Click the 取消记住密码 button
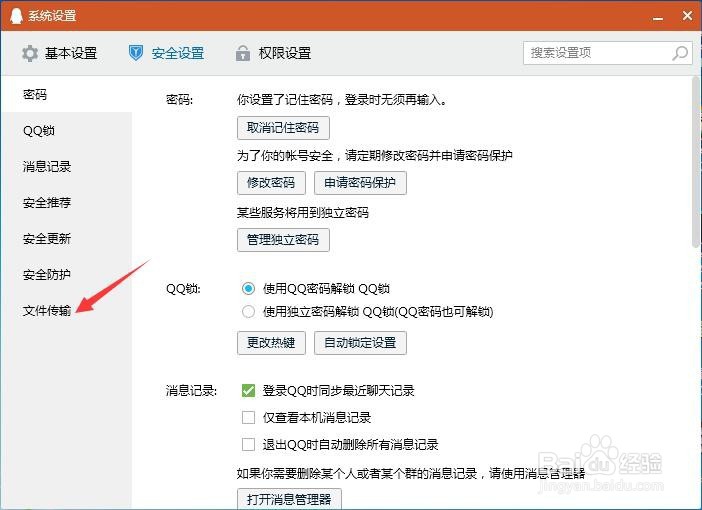702x510 pixels. pyautogui.click(x=283, y=128)
